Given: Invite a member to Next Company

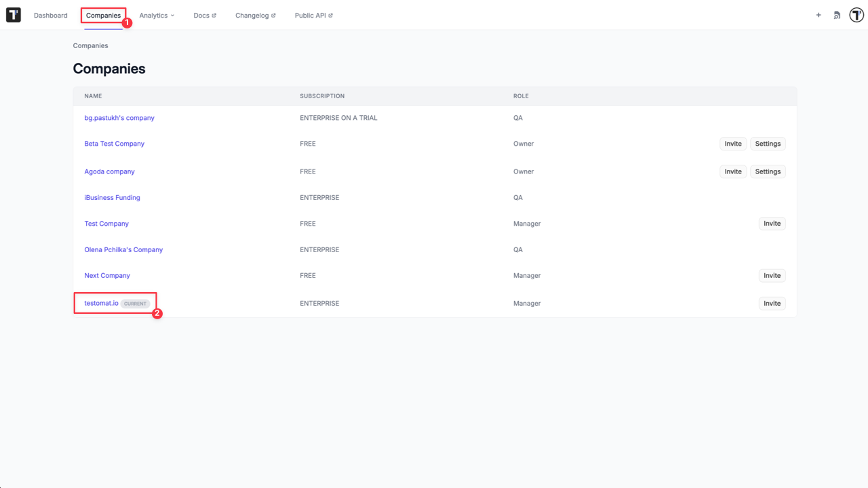Looking at the screenshot, I should pyautogui.click(x=772, y=275).
